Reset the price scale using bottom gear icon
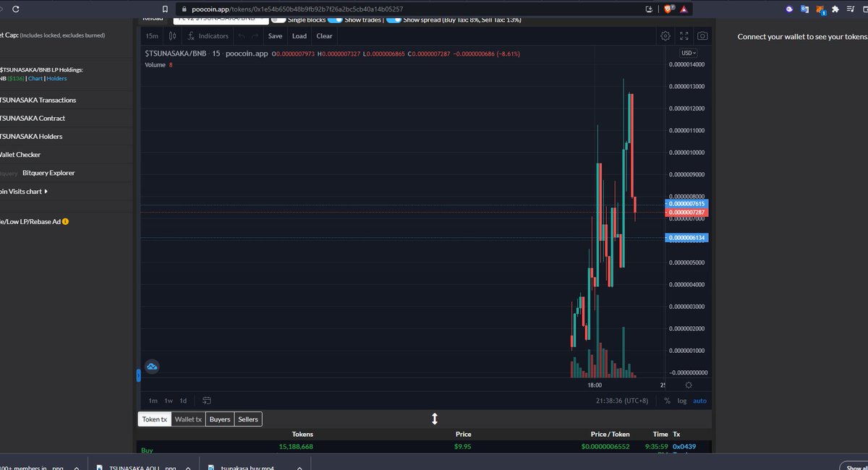 coord(688,385)
